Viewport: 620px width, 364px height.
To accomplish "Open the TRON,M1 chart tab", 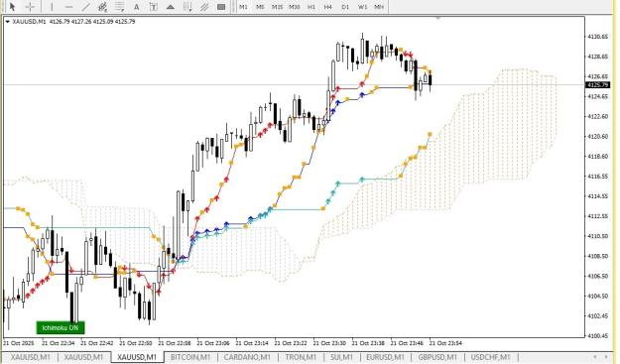I will 301,357.
